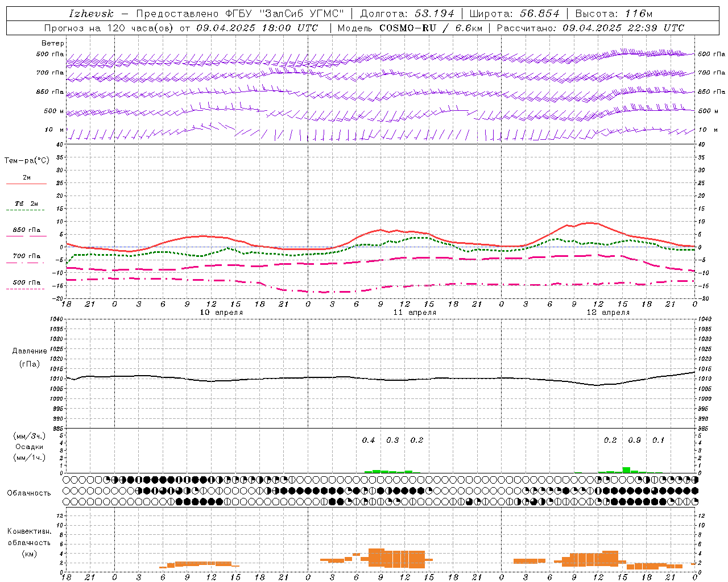Click the 0.1 precipitation value
This screenshot has height=582, width=728.
[x=658, y=440]
